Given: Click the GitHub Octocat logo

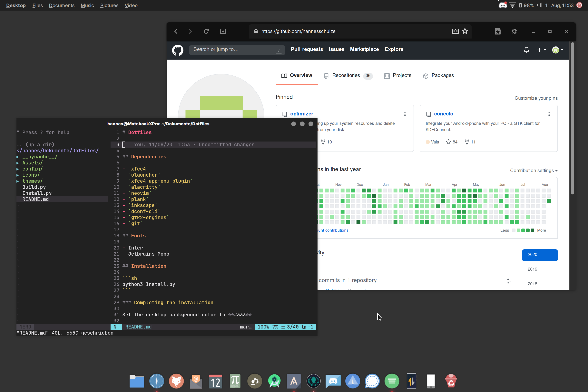Looking at the screenshot, I should coord(178,50).
